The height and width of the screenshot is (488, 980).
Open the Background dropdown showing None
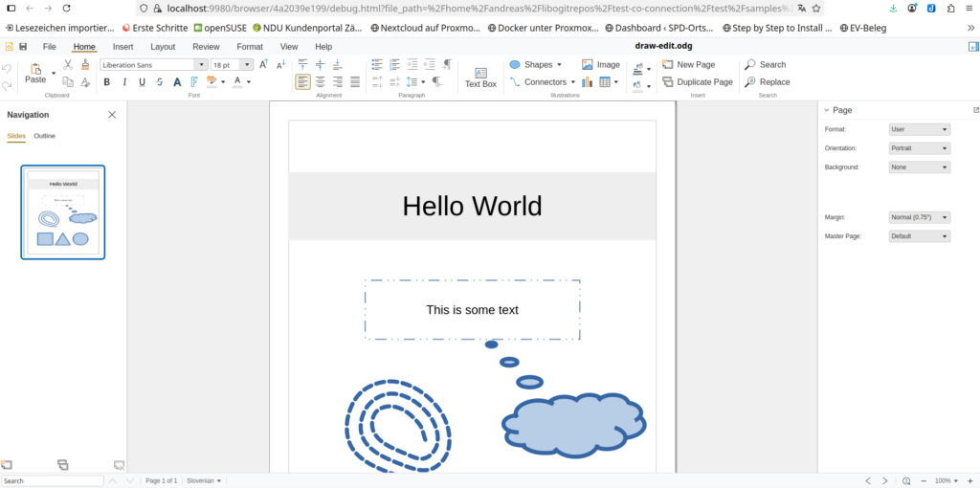[920, 167]
